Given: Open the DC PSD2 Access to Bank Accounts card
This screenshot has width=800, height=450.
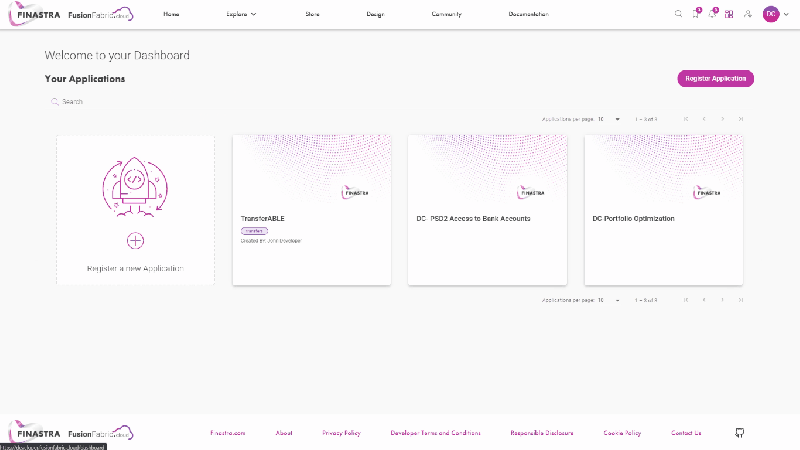Looking at the screenshot, I should (487, 210).
